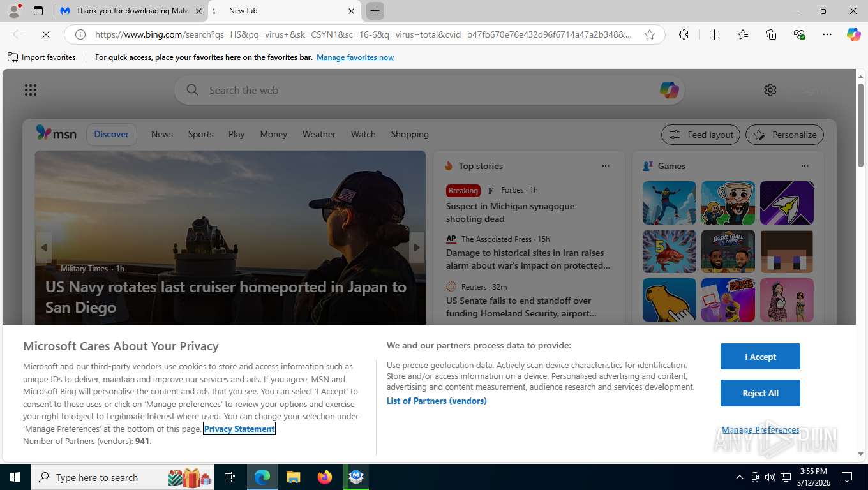Click Reject All cookies button
This screenshot has height=490, width=868.
[x=760, y=393]
